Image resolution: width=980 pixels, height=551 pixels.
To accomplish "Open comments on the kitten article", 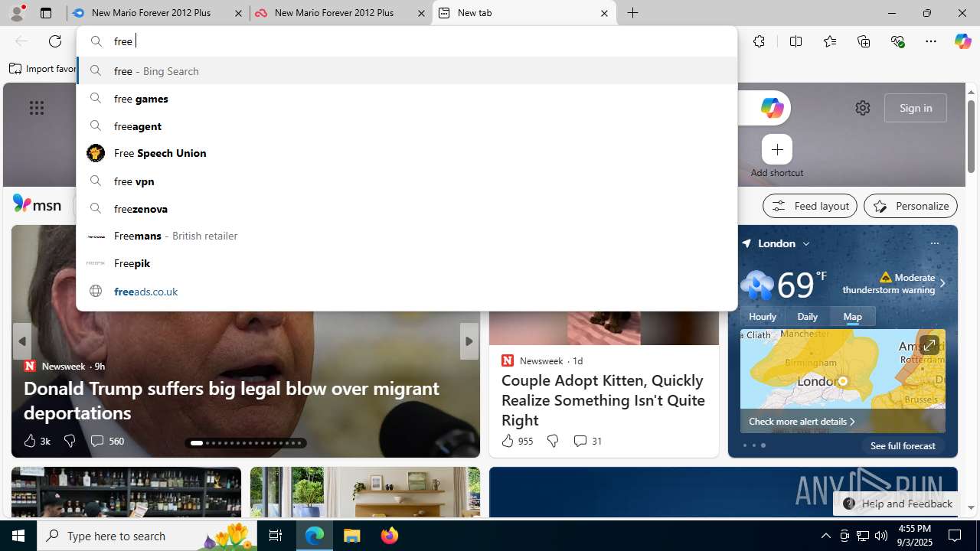I will pyautogui.click(x=587, y=441).
